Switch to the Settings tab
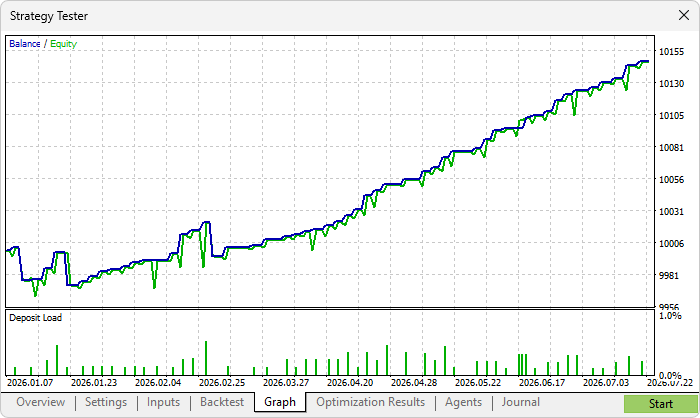 [x=106, y=402]
